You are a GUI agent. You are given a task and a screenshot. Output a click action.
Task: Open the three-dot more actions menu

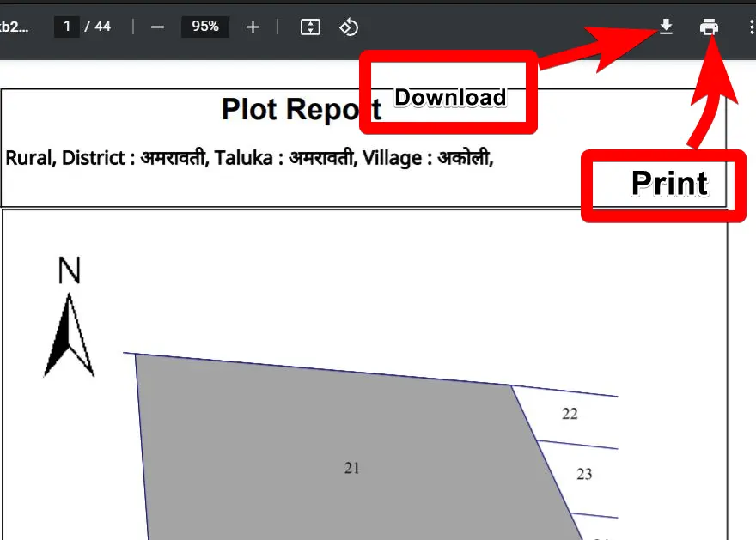750,27
